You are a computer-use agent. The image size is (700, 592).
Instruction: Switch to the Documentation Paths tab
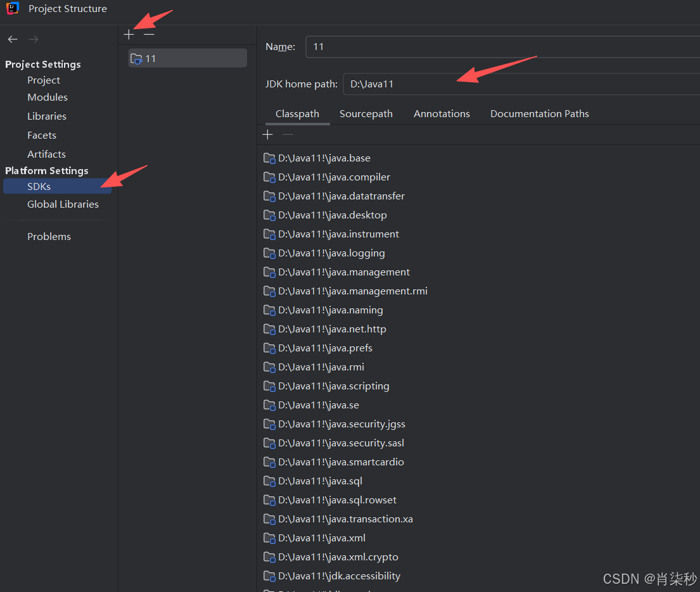click(539, 113)
